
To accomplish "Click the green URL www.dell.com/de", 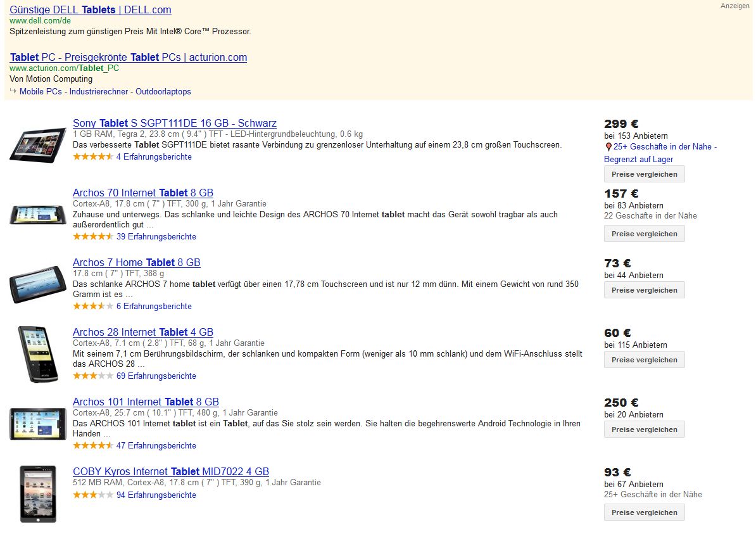I will (x=40, y=21).
